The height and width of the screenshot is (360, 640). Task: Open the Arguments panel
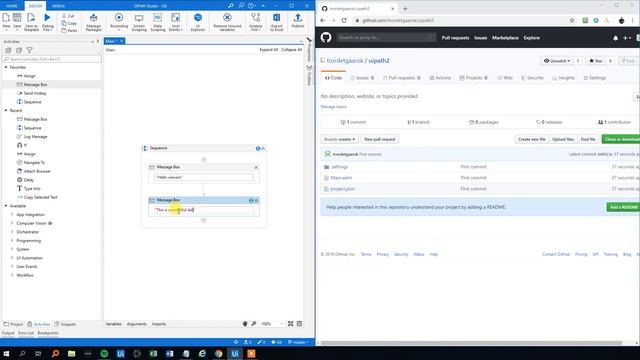pos(136,324)
